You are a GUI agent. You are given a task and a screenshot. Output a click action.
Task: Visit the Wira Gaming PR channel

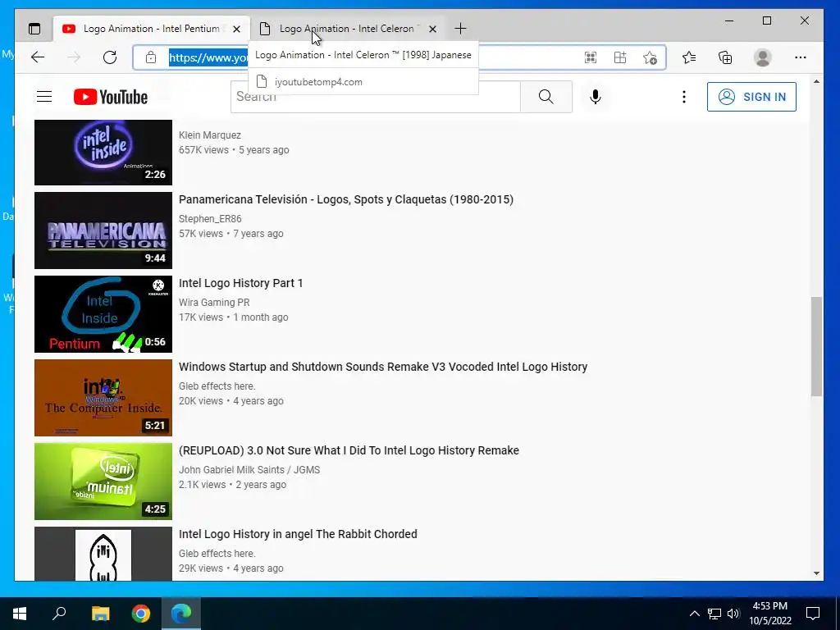click(214, 302)
